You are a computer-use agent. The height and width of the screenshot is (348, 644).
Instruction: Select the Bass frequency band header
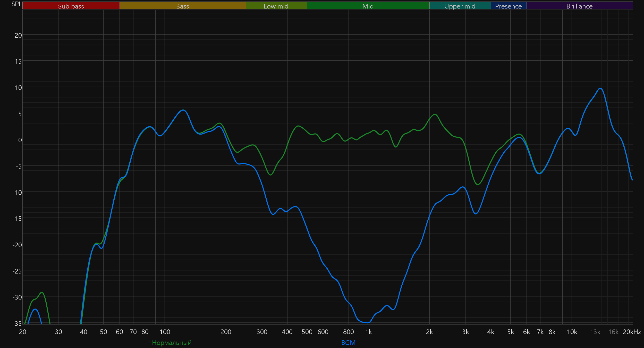click(182, 6)
